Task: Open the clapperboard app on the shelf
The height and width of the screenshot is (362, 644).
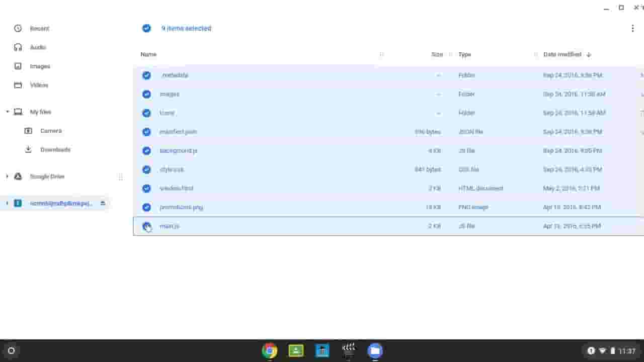Action: 349,350
